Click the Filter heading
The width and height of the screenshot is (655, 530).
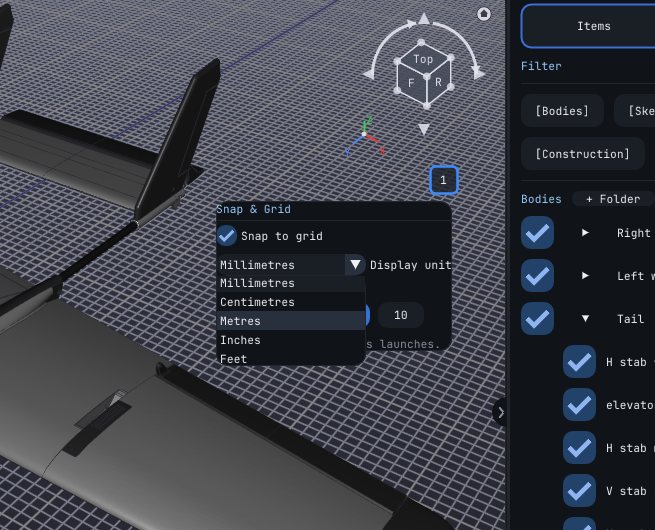coord(541,66)
